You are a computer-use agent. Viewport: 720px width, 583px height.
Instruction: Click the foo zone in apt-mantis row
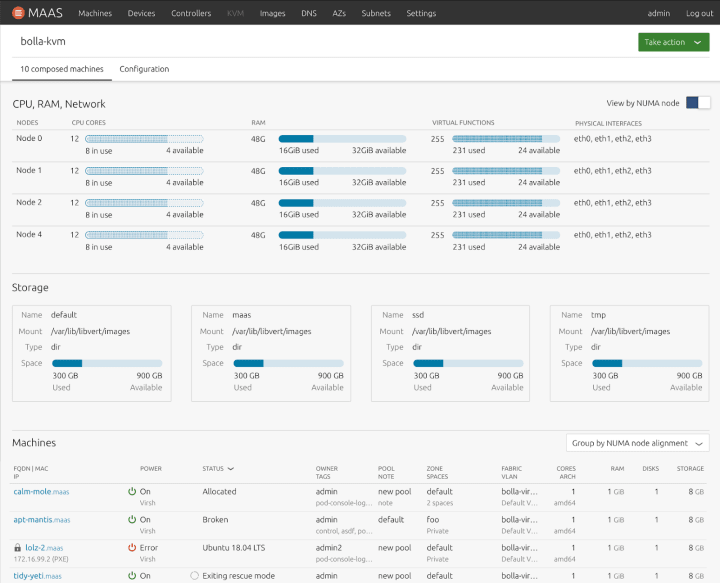pos(433,519)
